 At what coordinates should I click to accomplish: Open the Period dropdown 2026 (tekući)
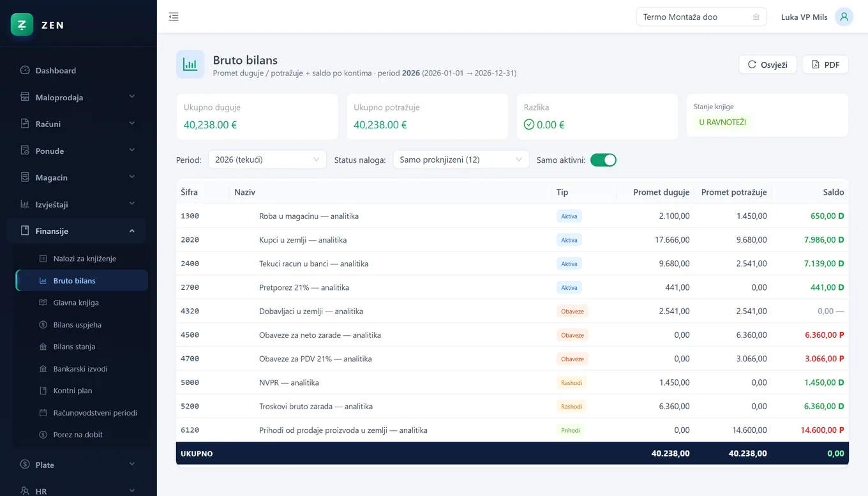click(267, 160)
